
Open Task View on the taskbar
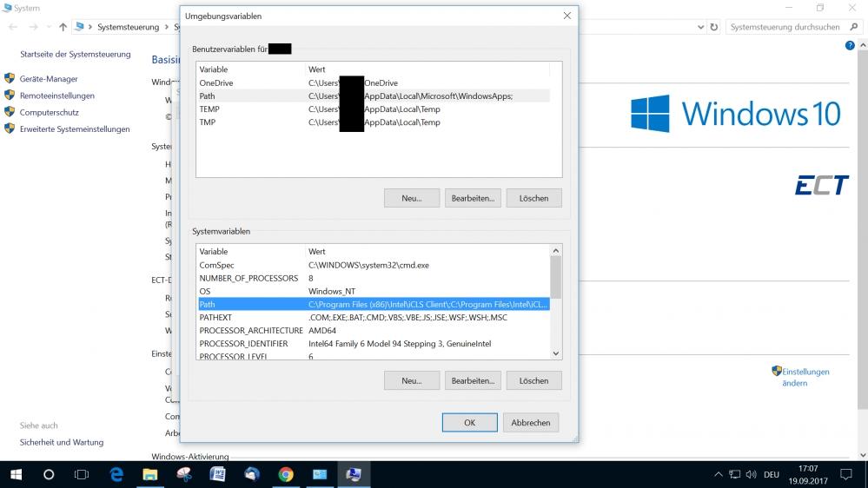pyautogui.click(x=82, y=474)
